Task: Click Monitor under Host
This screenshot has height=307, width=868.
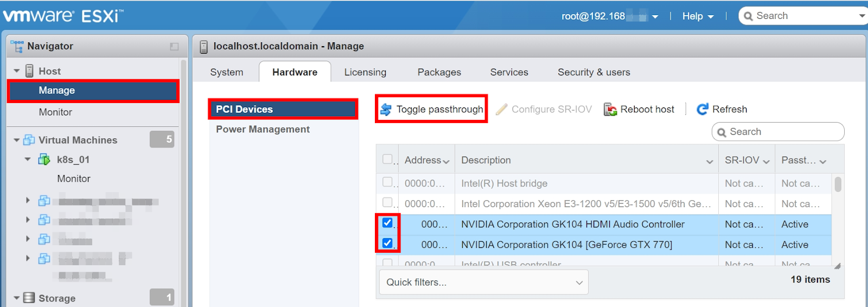Action: point(55,112)
